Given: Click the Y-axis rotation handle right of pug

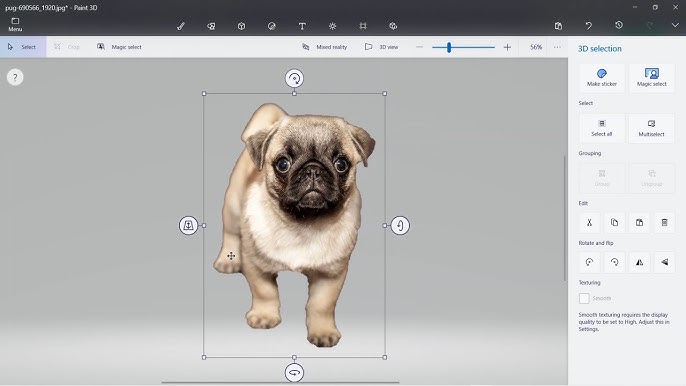Looking at the screenshot, I should point(400,225).
